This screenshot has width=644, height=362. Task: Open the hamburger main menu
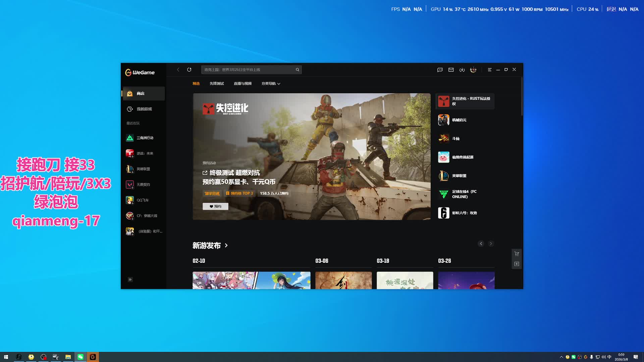click(489, 70)
